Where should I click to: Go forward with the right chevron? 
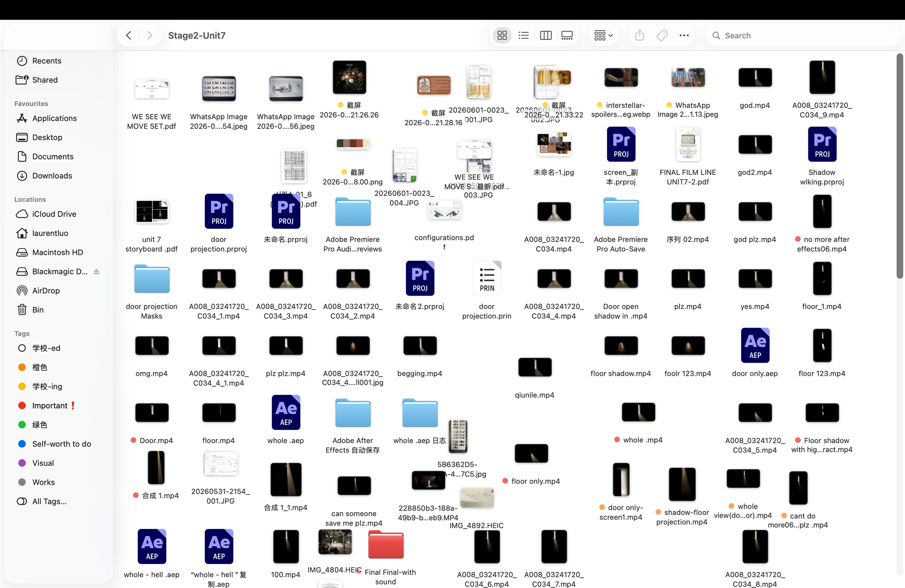150,35
